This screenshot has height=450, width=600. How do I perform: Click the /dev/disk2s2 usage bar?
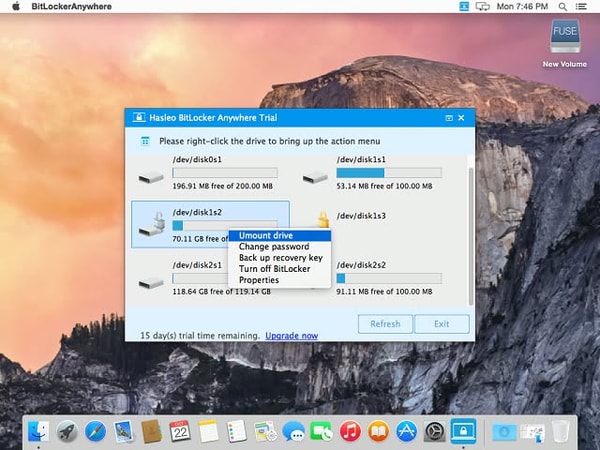pyautogui.click(x=389, y=278)
